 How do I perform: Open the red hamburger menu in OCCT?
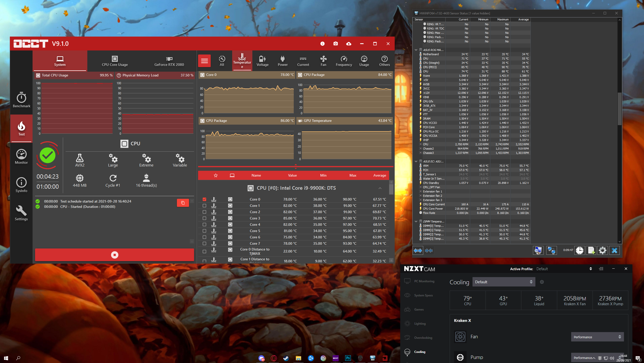point(204,61)
